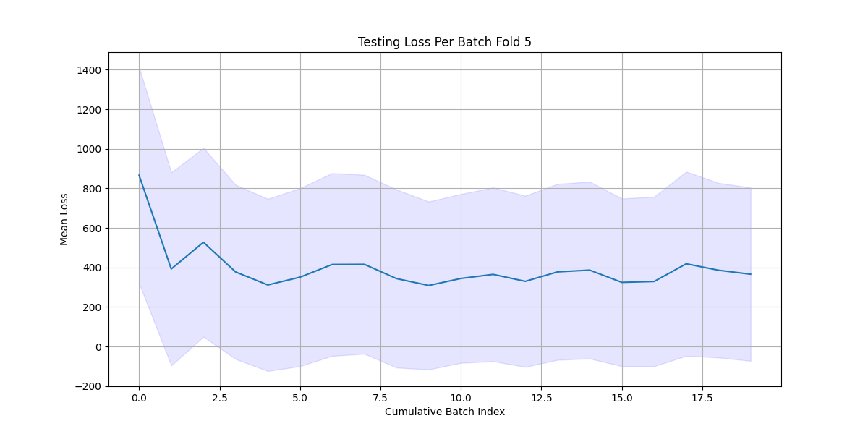
Task: Click the 10.0 x-axis tick label
Action: (x=461, y=397)
